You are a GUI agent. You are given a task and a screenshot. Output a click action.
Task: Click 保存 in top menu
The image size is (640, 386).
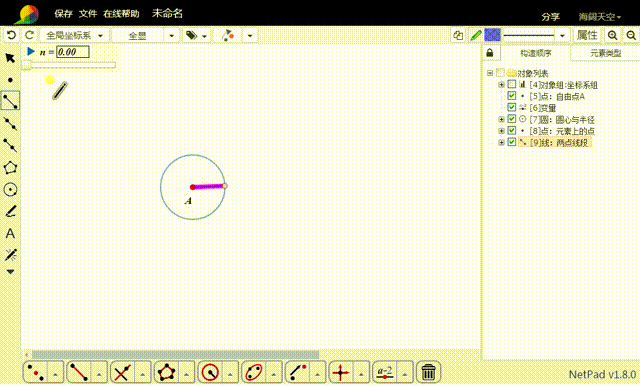click(63, 14)
